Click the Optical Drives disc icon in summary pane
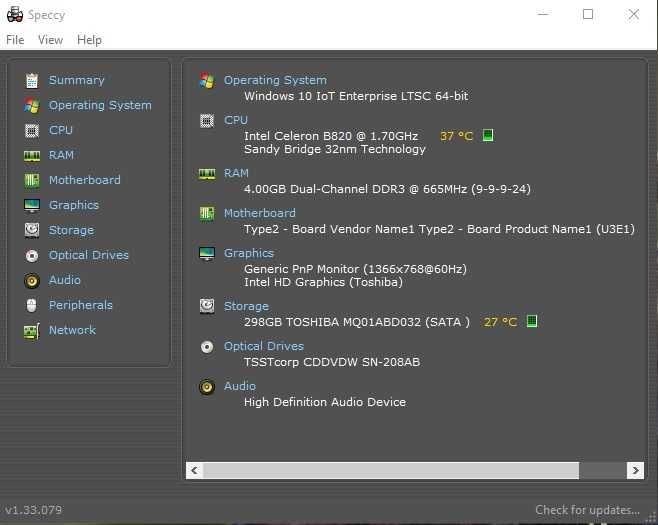The width and height of the screenshot is (658, 525). [x=207, y=347]
